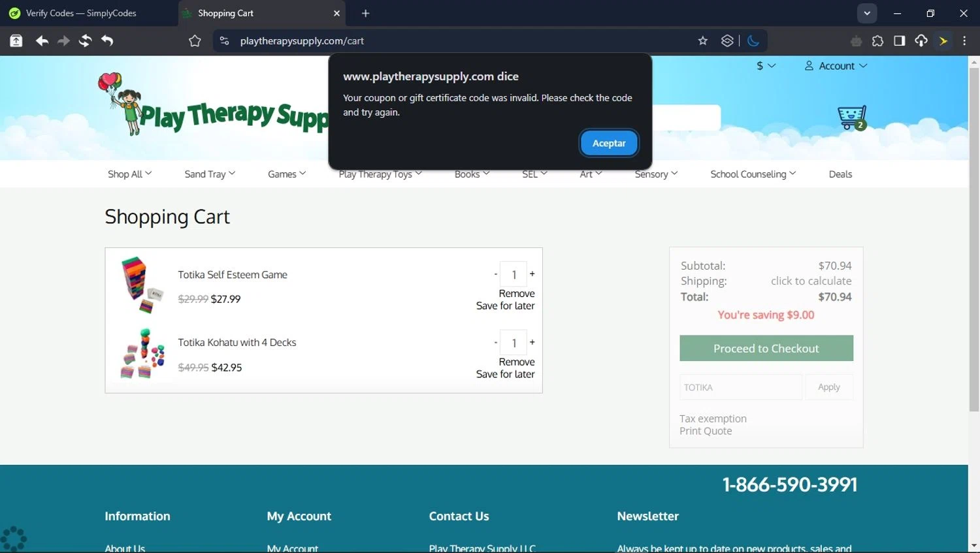The image size is (980, 553).
Task: Click the Aceptar button in the dialog
Action: (x=609, y=143)
